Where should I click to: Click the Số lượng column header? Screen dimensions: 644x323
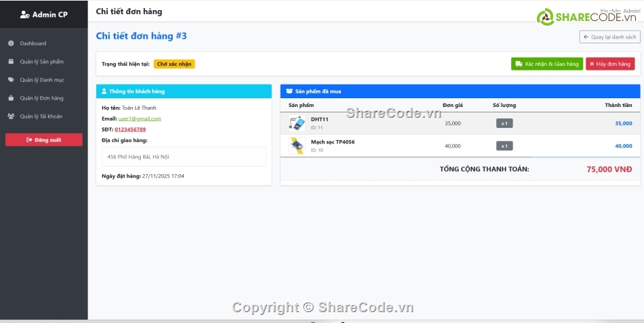[x=504, y=105]
